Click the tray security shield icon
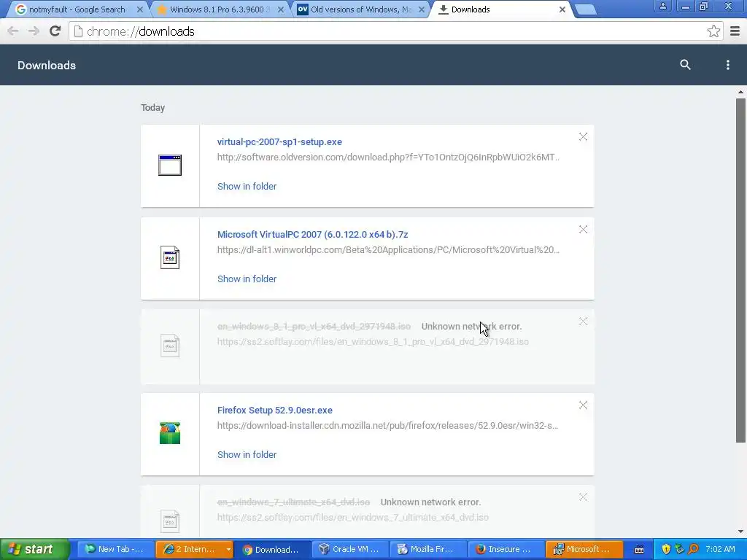Screen dimensions: 747x560 coord(666,550)
